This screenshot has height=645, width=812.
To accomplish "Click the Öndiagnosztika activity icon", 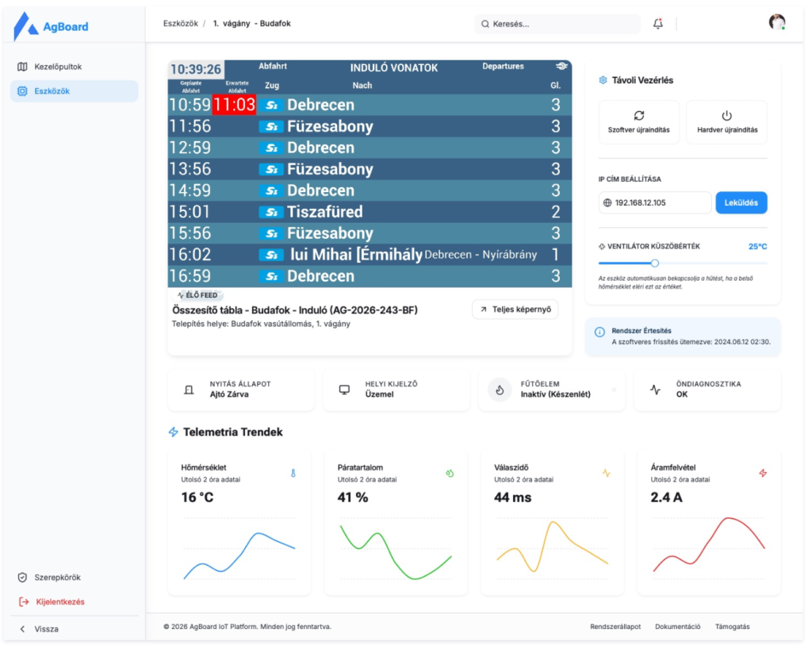I will tap(656, 390).
